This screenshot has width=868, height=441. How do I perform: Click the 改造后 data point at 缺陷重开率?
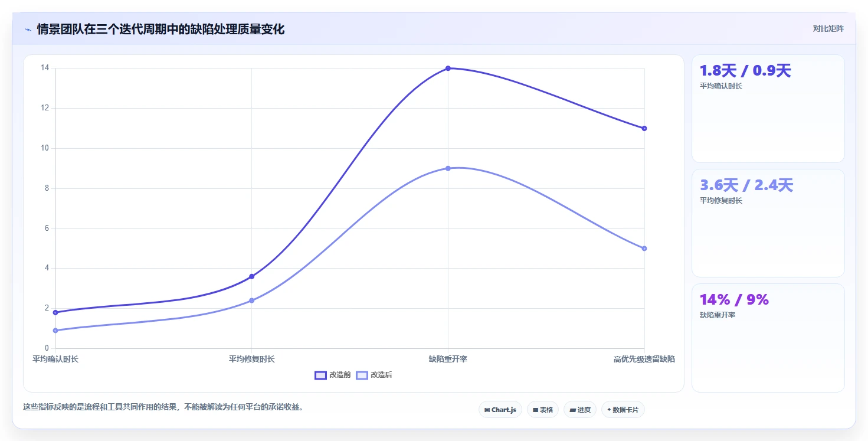(x=448, y=168)
